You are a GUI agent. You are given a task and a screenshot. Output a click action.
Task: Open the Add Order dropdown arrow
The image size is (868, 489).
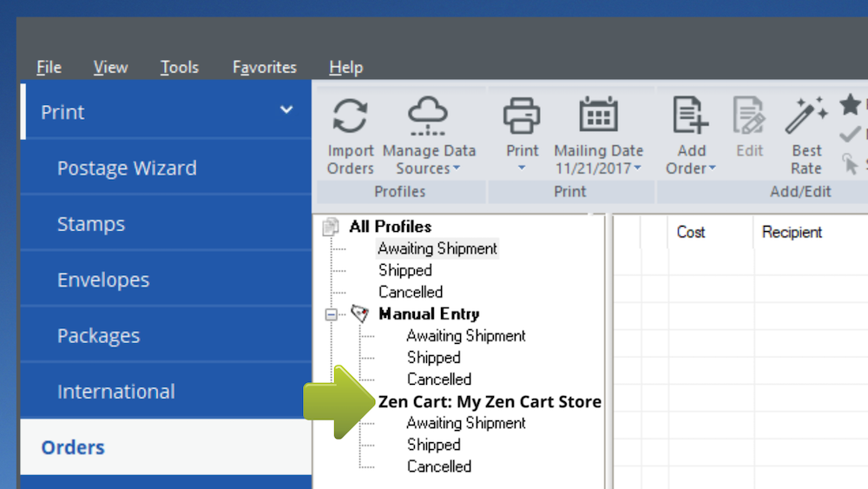click(x=713, y=168)
